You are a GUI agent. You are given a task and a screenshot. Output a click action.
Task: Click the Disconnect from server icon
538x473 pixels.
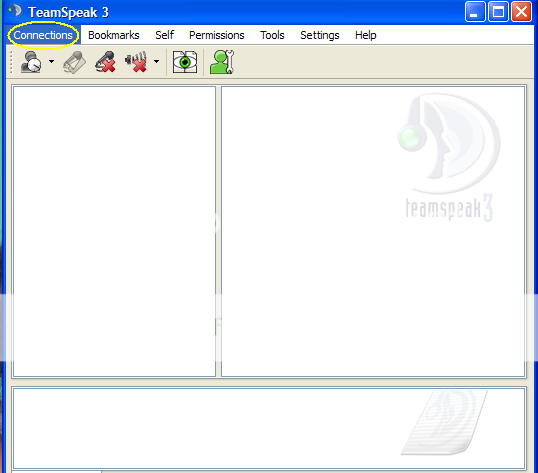[x=74, y=62]
